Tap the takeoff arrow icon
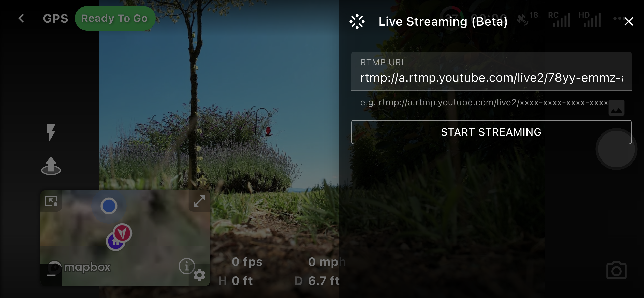This screenshot has height=298, width=644. [51, 166]
